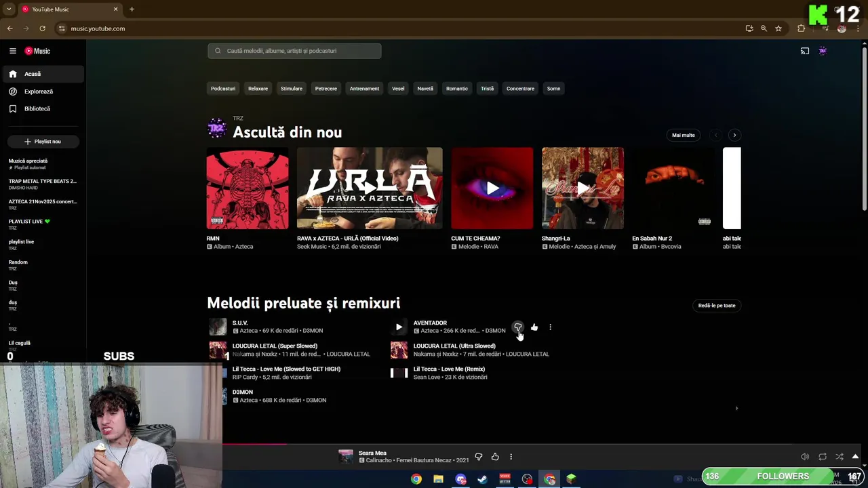The height and width of the screenshot is (488, 868).
Task: Play RAVA x AZTECA URLĂ video thumbnail
Action: [370, 188]
